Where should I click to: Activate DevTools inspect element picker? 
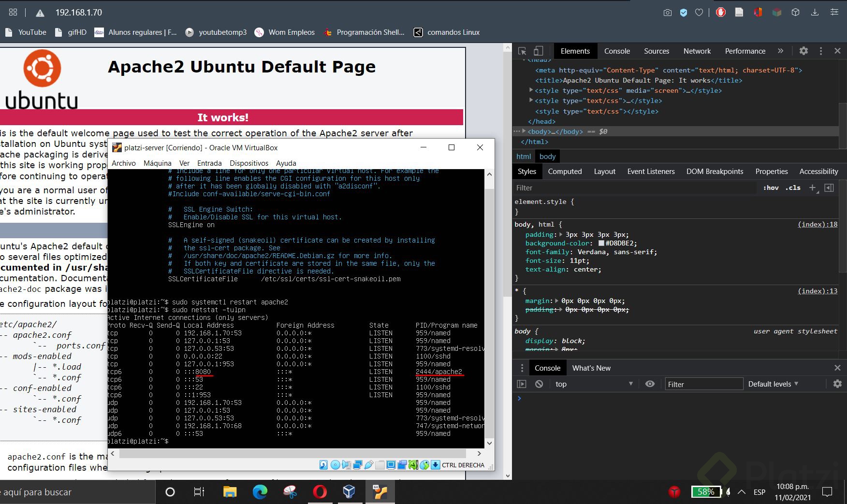522,51
